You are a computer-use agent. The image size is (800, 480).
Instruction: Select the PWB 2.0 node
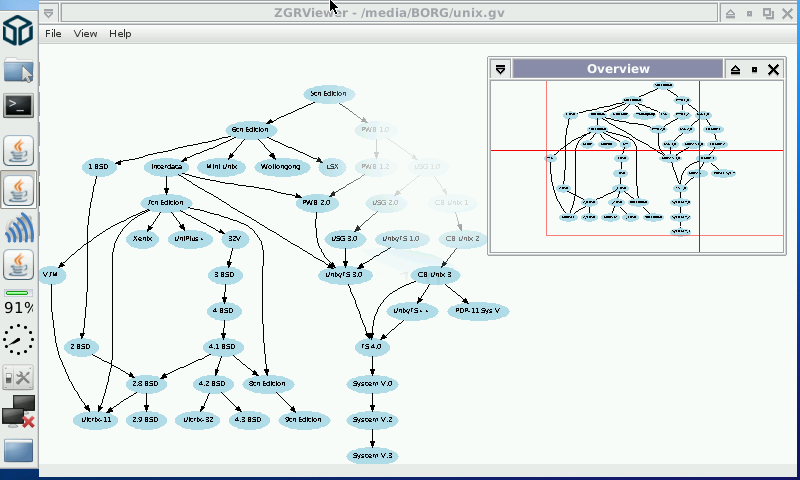[x=316, y=203]
